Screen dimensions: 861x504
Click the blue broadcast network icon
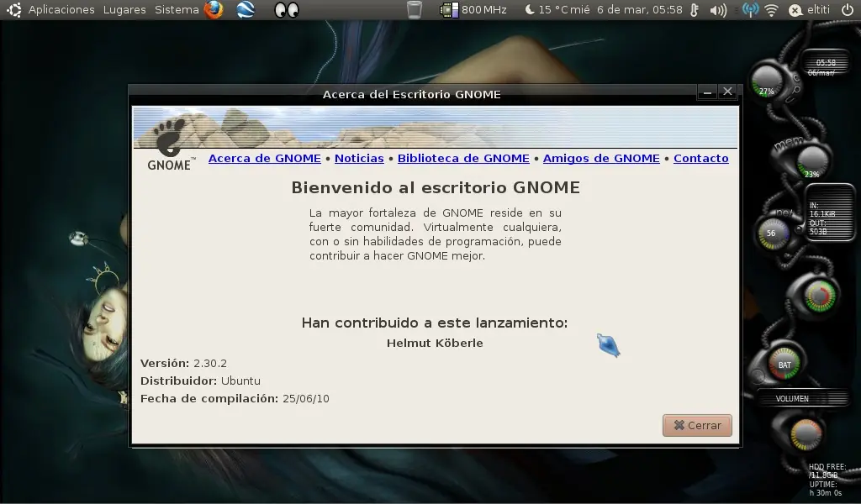(x=750, y=10)
